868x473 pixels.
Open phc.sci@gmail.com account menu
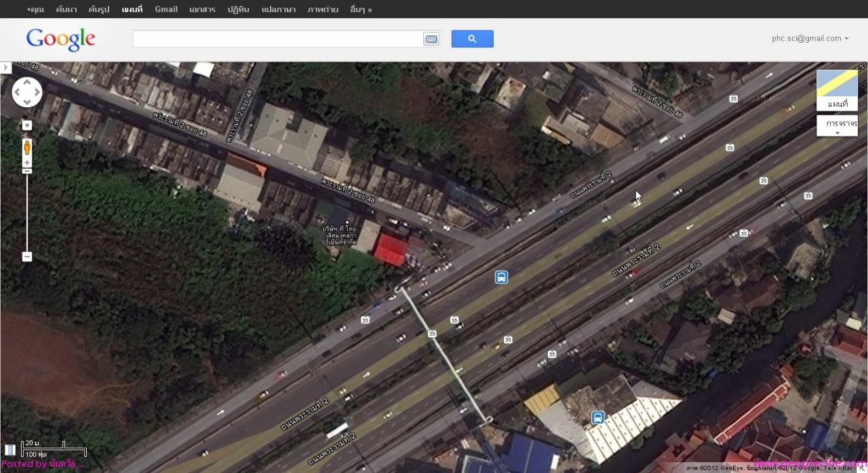[x=810, y=39]
